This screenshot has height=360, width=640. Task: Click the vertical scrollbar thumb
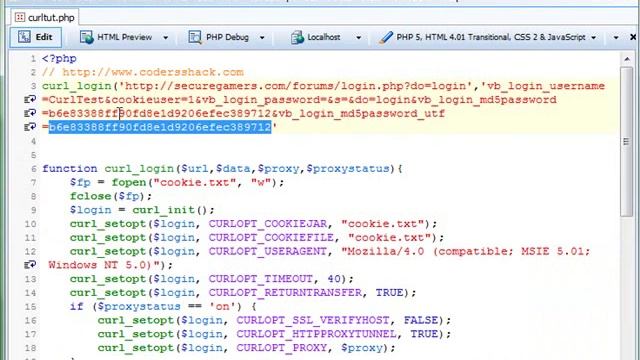[627, 142]
